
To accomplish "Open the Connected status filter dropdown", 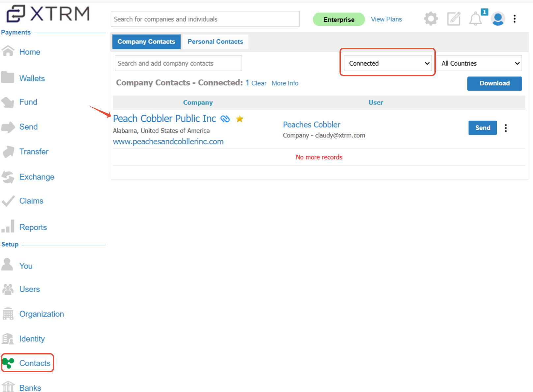I will tap(388, 63).
